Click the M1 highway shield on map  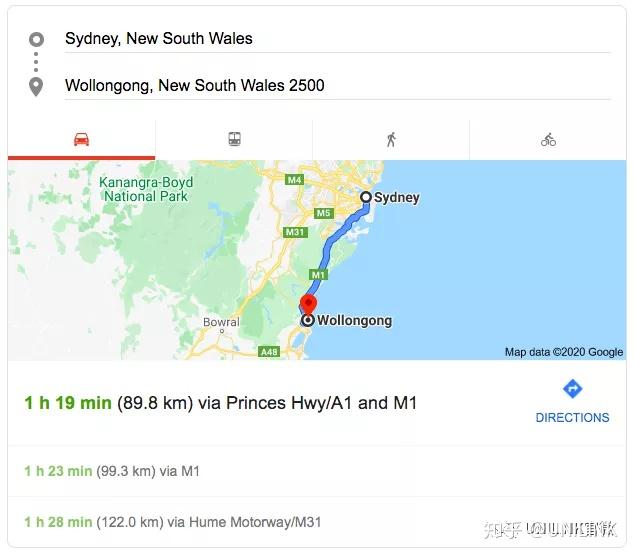319,275
